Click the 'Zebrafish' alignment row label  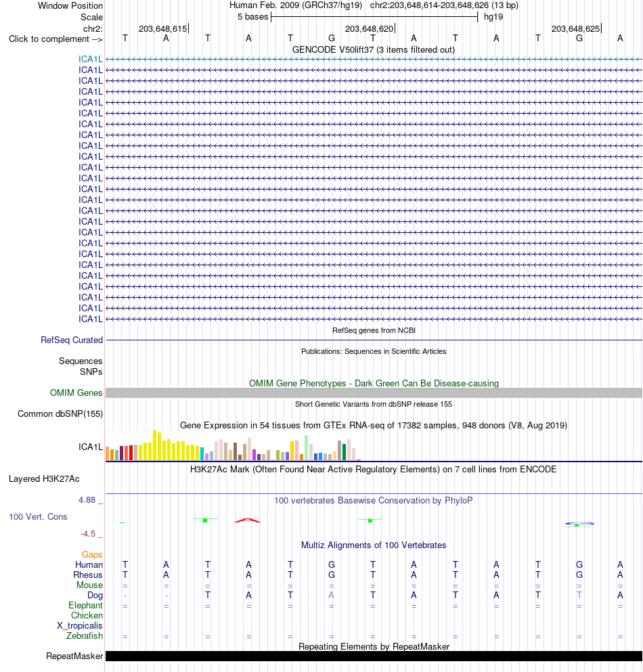pyautogui.click(x=85, y=635)
